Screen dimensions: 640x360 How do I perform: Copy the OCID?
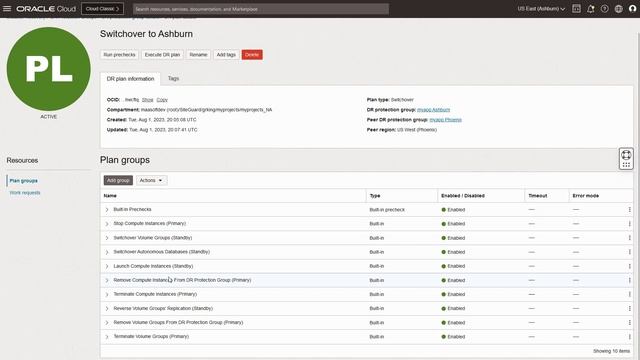162,100
